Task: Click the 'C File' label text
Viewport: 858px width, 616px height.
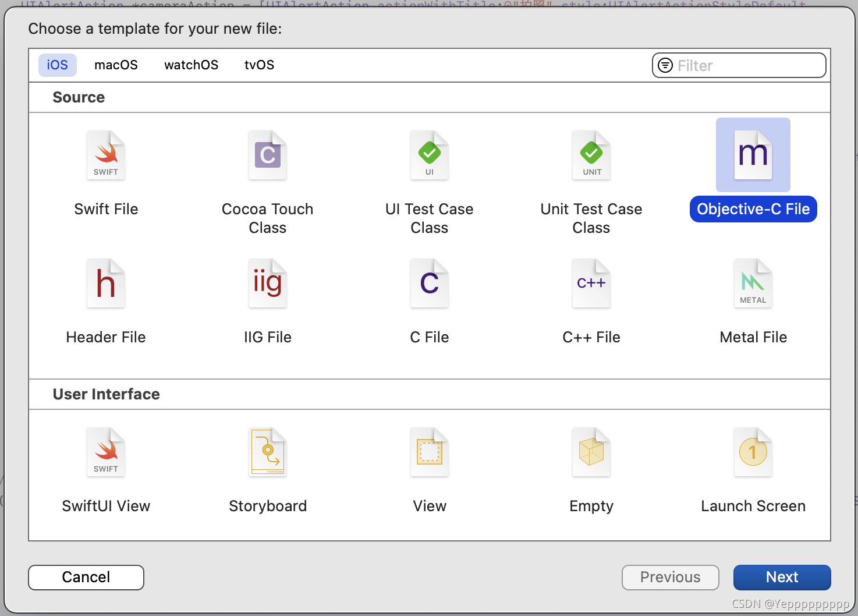Action: (x=430, y=337)
